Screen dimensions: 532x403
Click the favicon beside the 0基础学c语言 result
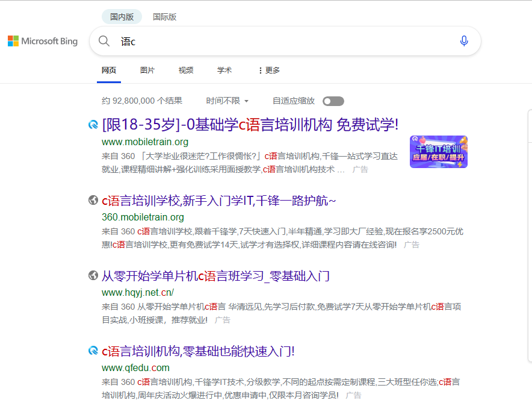[x=93, y=125]
